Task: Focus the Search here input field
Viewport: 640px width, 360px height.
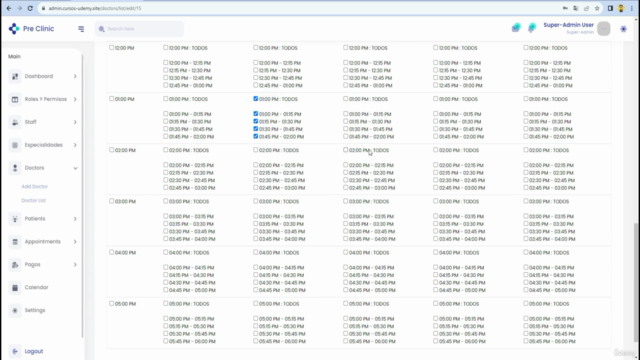Action: point(140,29)
